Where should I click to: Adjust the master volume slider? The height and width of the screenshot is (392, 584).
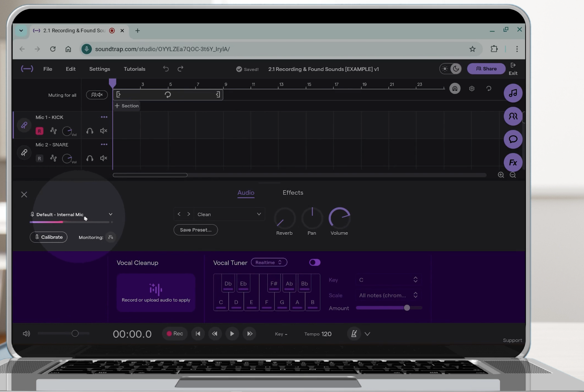coord(63,334)
